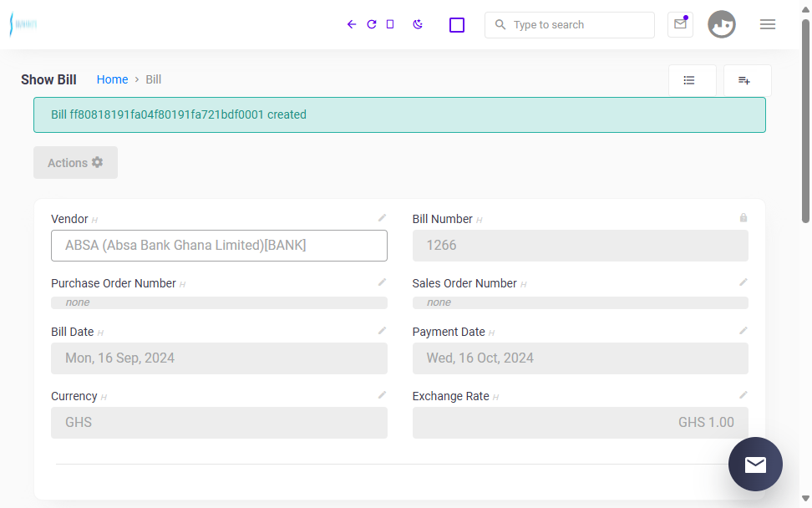Viewport: 812px width, 508px height.
Task: Click the Currency history H marker
Action: click(x=104, y=397)
